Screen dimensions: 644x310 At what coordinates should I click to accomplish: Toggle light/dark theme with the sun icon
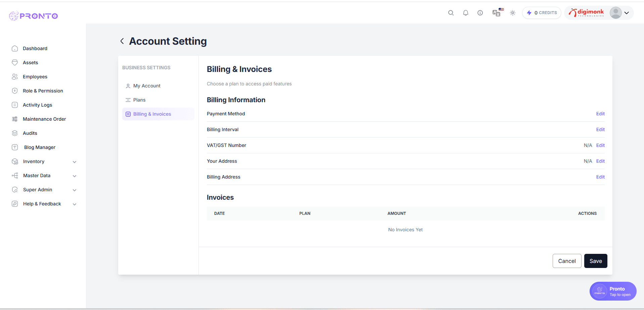(x=513, y=13)
